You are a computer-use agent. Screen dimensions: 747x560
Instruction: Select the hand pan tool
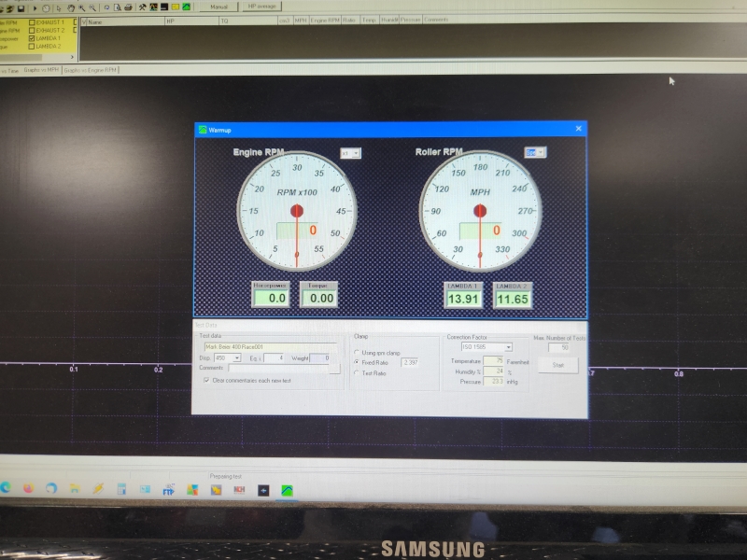[x=70, y=7]
